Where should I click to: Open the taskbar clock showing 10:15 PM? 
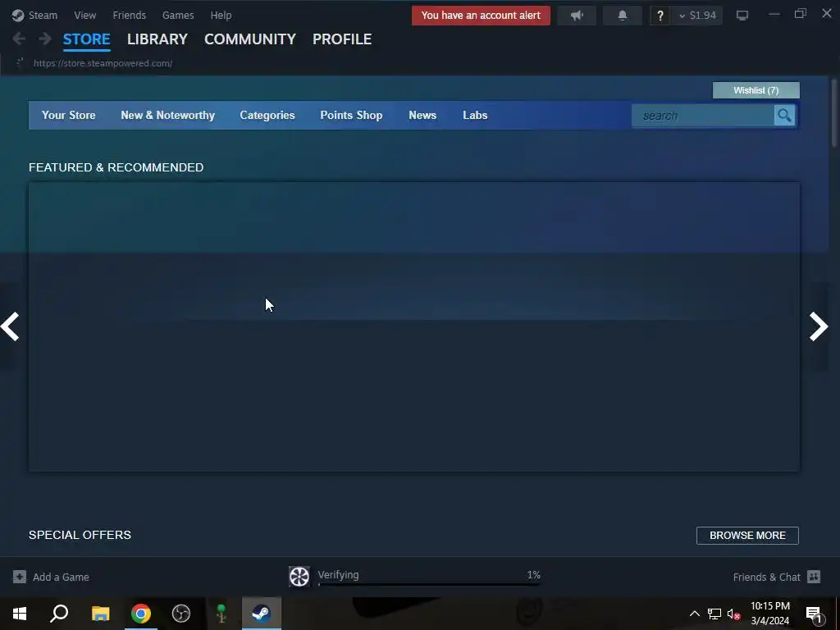[769, 614]
